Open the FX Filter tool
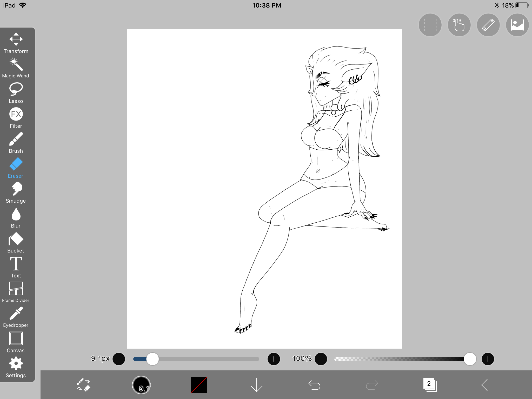 click(x=16, y=118)
